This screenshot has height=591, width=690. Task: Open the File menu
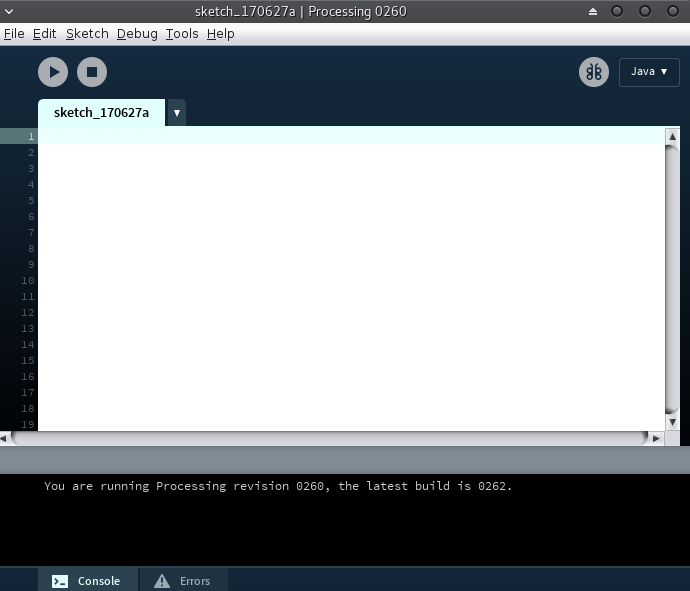(14, 34)
